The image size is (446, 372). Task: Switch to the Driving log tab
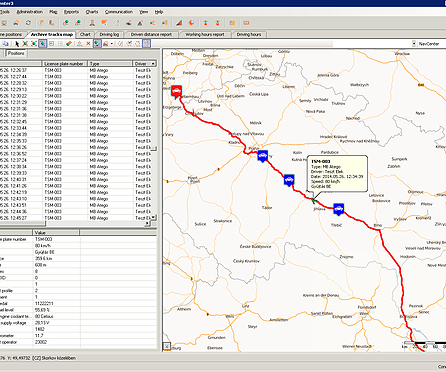[x=109, y=34]
